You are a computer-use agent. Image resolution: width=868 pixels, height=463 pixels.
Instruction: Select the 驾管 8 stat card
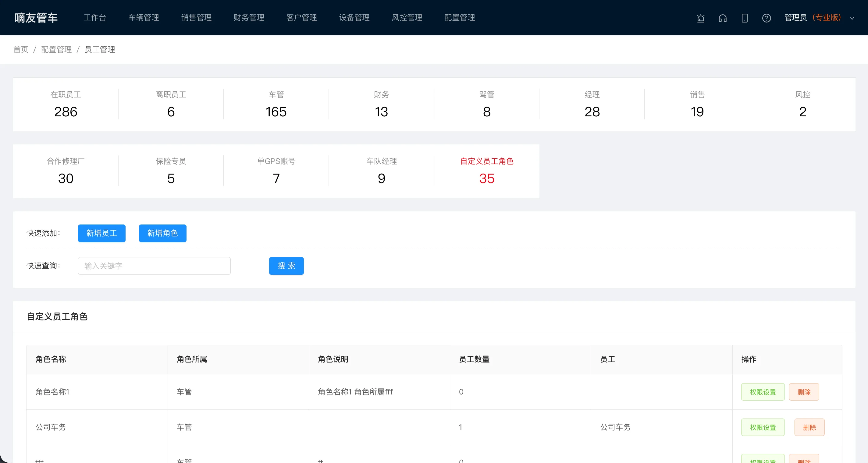pos(486,104)
